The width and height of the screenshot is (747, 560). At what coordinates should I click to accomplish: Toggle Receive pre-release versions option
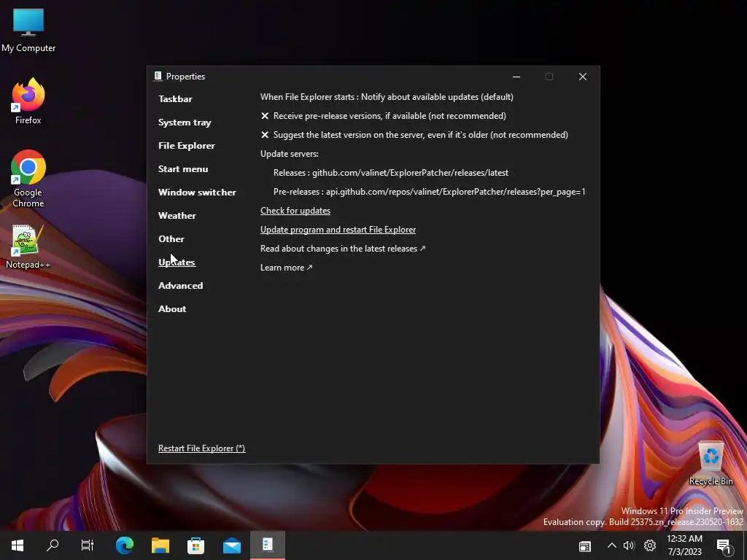coord(384,116)
